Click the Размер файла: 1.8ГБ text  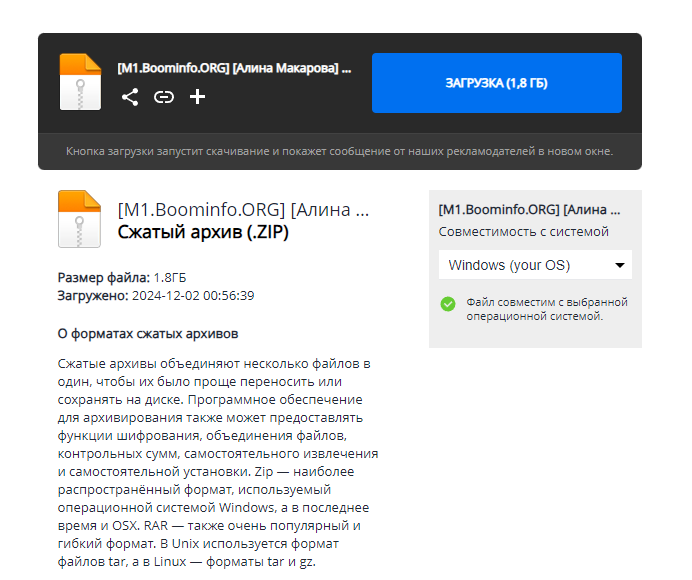122,278
